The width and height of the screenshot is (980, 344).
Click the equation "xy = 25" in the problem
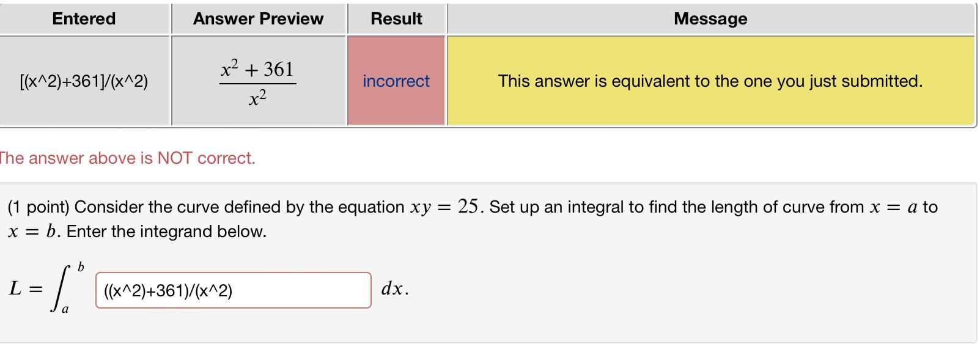[444, 207]
